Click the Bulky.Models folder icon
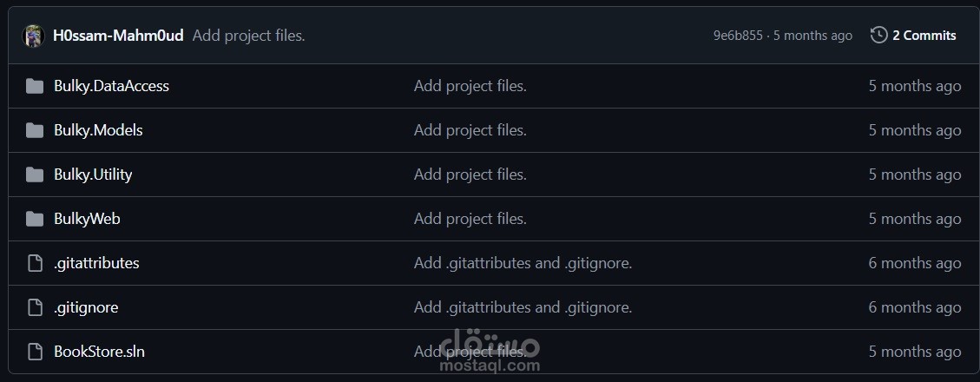Screen dimensions: 980x382 click(35, 130)
